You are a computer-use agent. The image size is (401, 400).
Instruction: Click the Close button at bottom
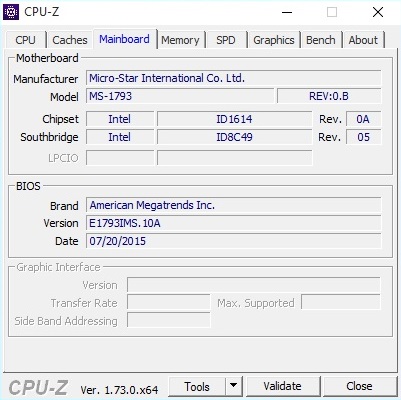click(359, 386)
